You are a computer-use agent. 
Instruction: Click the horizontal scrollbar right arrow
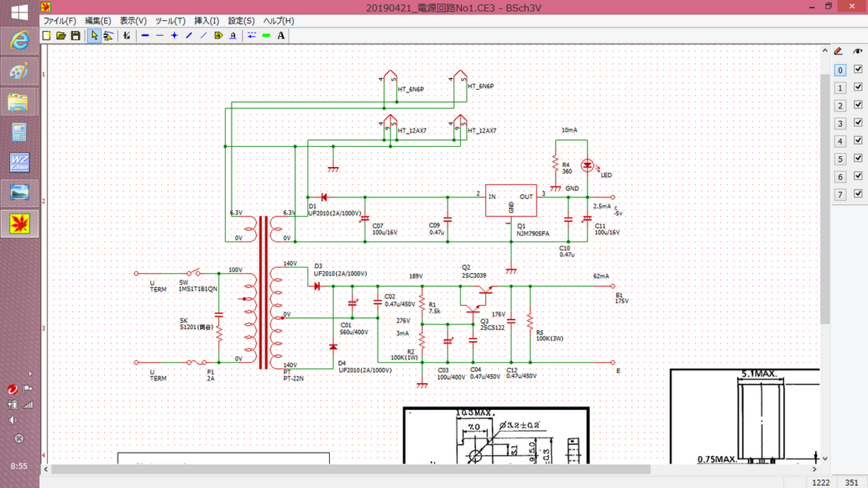(x=815, y=469)
